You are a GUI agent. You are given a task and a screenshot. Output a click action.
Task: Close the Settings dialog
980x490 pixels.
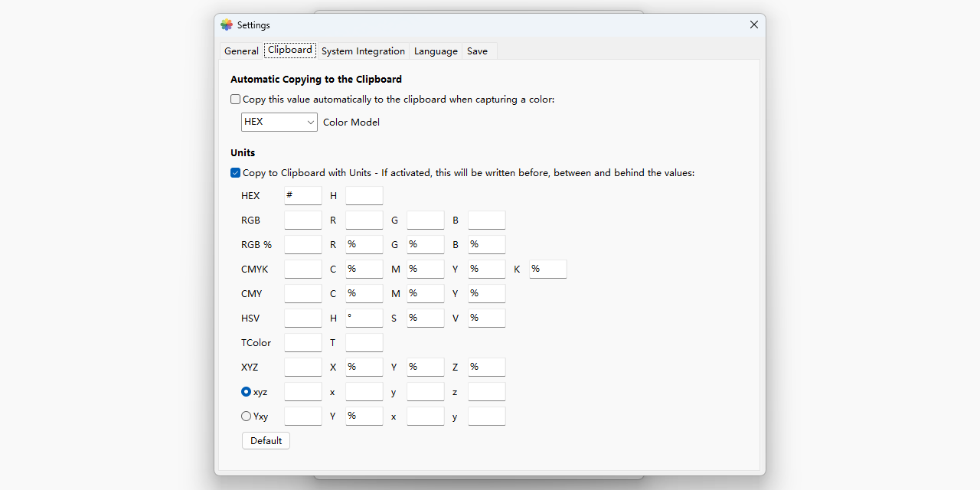click(x=754, y=24)
